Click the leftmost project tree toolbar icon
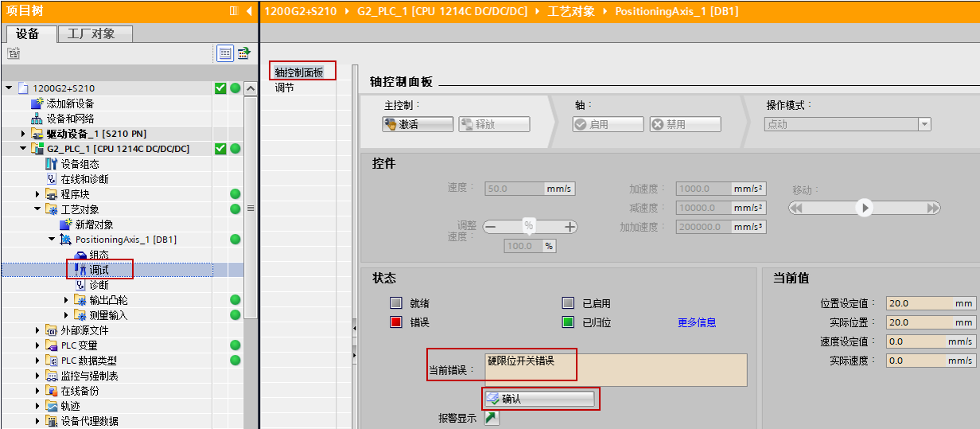Screen dimensions: 980x429 14,53
